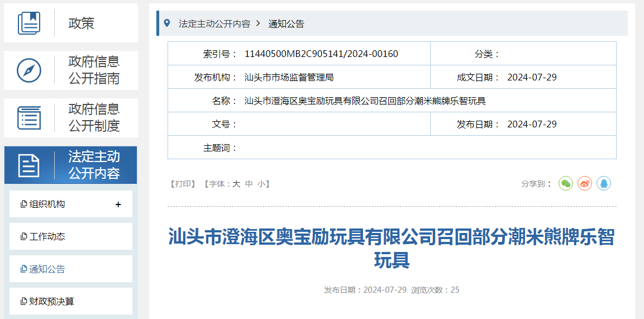The image size is (644, 319).
Task: Click the list icon for 政府信息公开制度
Action: coord(29,118)
